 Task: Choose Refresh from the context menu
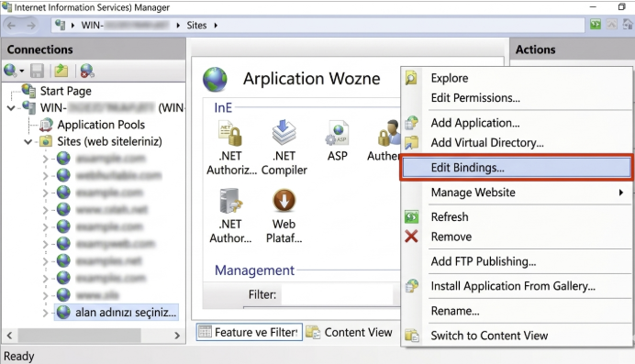pos(450,216)
